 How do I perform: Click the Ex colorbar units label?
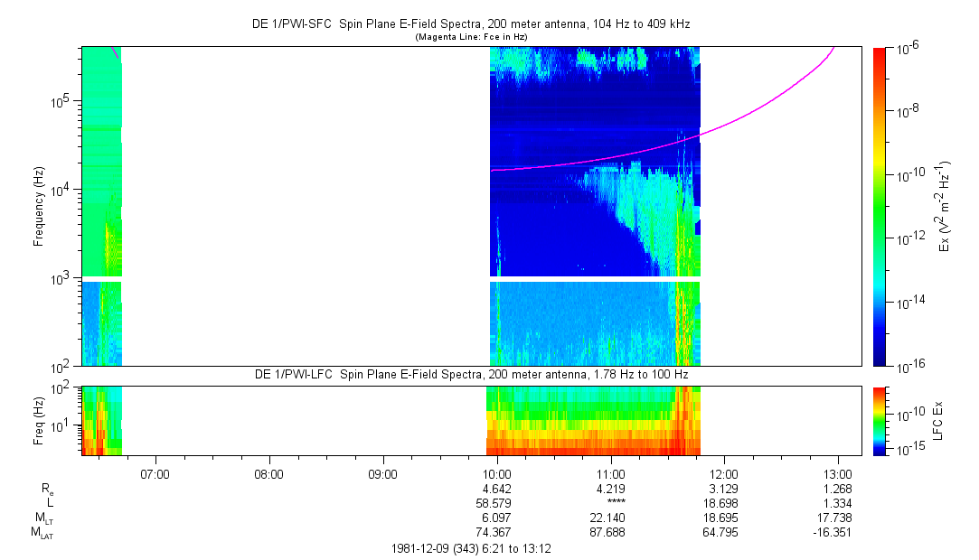point(945,206)
